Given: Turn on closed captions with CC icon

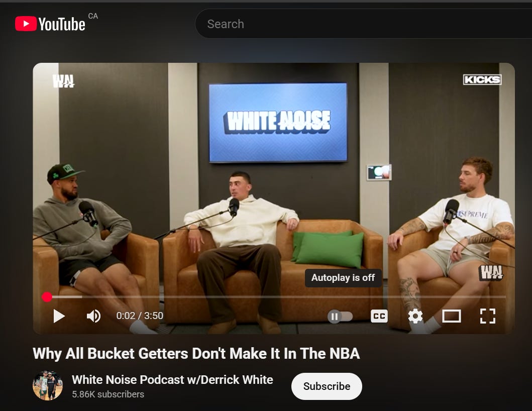Looking at the screenshot, I should click(x=379, y=316).
